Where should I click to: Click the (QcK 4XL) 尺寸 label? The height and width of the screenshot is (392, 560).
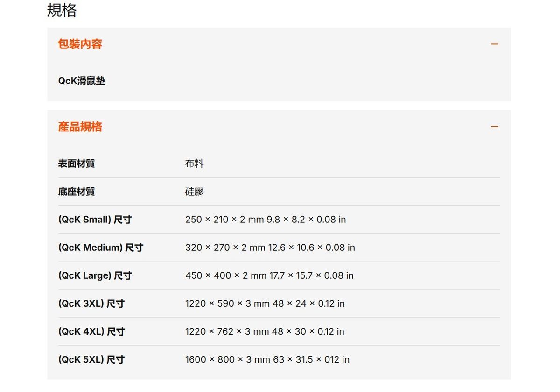pyautogui.click(x=91, y=331)
